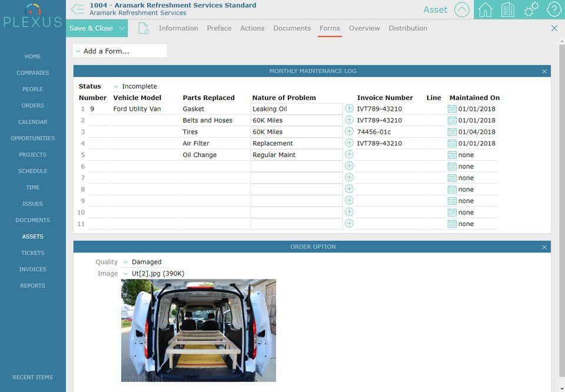565x392 pixels.
Task: Open the Status Incomplete dropdown
Action: coord(135,87)
